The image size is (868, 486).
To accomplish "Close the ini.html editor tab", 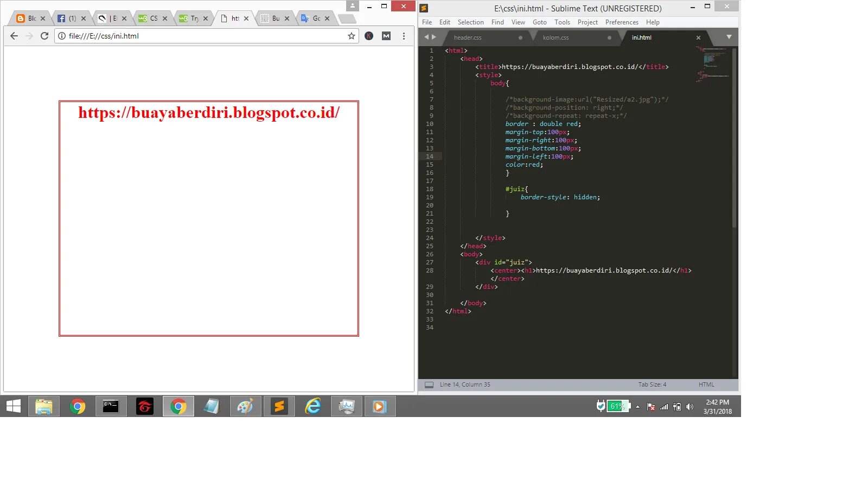I will pyautogui.click(x=698, y=37).
